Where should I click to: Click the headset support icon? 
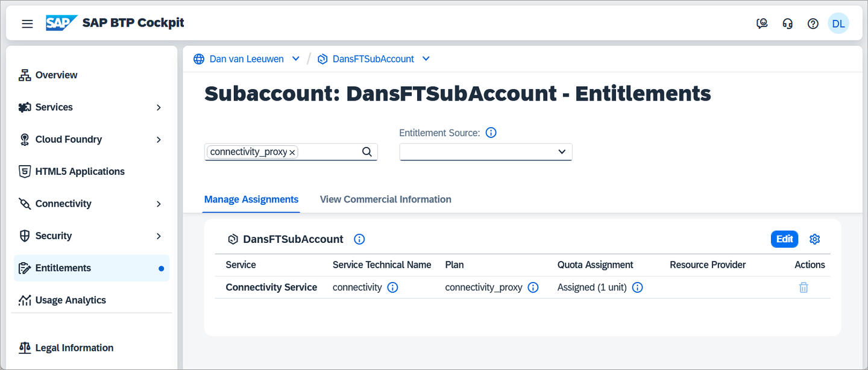(787, 24)
